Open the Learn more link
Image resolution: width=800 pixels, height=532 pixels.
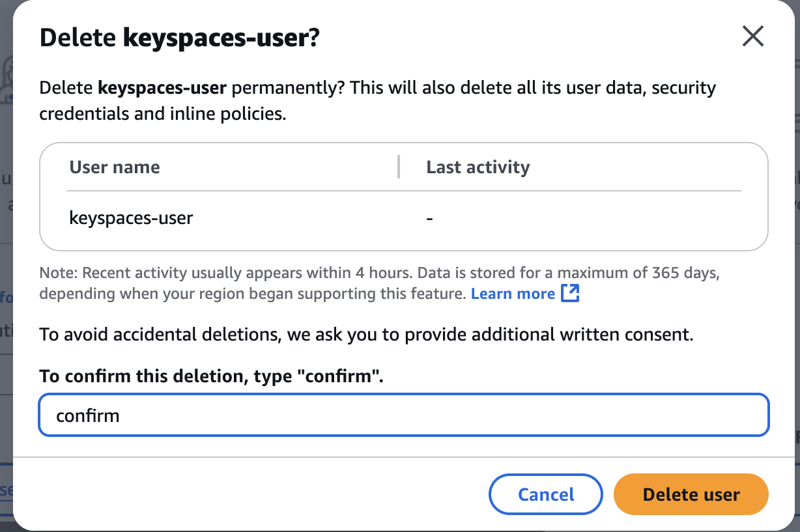click(513, 294)
